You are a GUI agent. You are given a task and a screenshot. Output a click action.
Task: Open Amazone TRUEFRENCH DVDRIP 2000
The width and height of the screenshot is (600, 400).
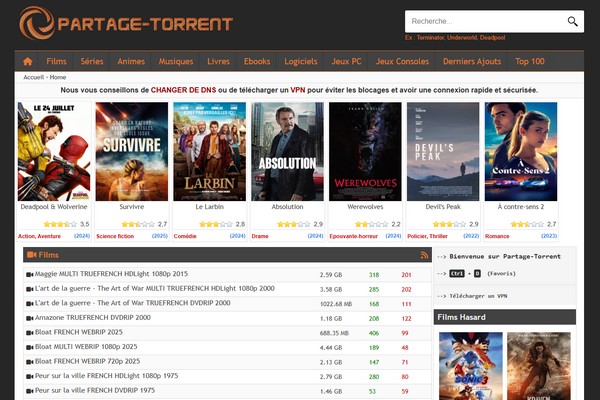tap(93, 318)
